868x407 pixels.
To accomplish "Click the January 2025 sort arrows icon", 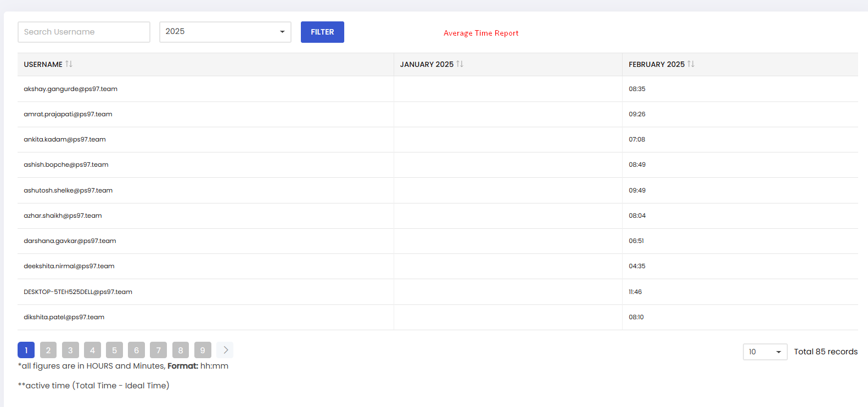I will pyautogui.click(x=460, y=64).
